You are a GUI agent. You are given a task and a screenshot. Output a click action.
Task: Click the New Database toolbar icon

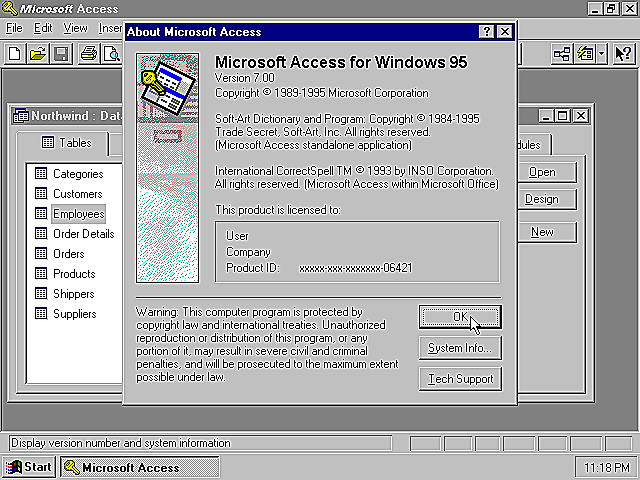15,54
